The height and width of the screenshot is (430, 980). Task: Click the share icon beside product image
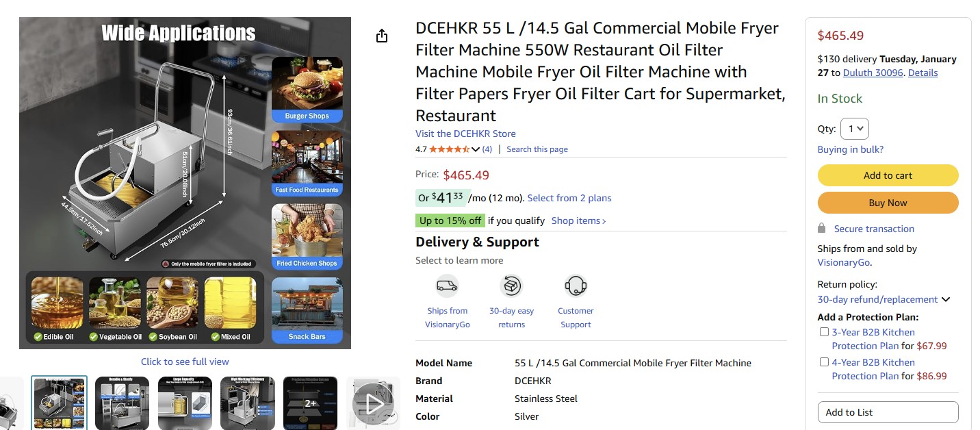[382, 36]
